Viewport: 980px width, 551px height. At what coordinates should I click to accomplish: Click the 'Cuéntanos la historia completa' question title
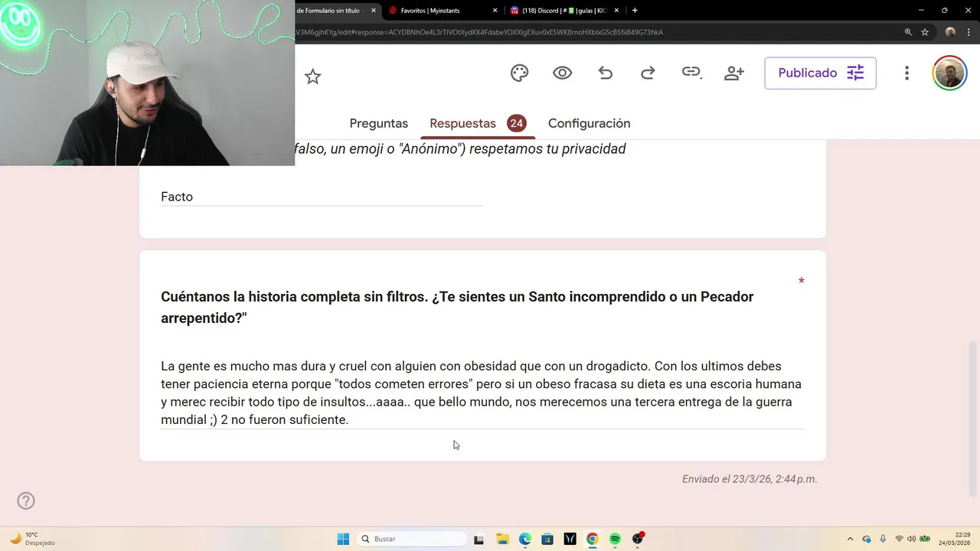pyautogui.click(x=457, y=307)
